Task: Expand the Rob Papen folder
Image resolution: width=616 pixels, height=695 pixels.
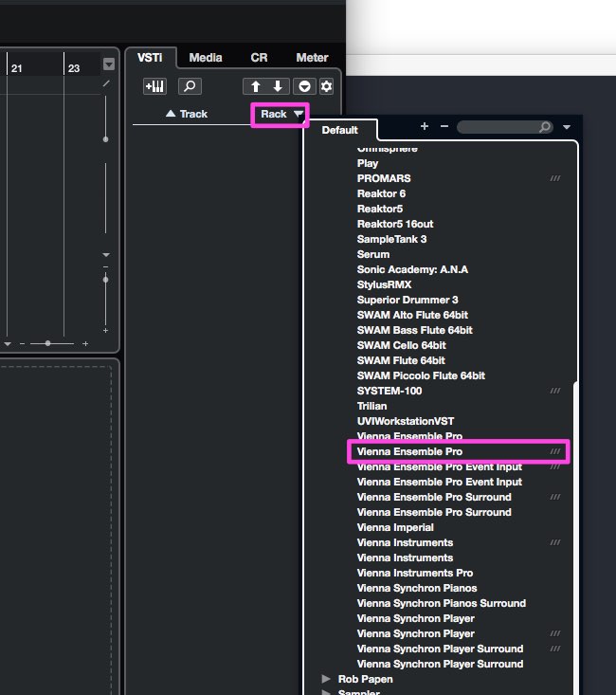Action: tap(326, 679)
